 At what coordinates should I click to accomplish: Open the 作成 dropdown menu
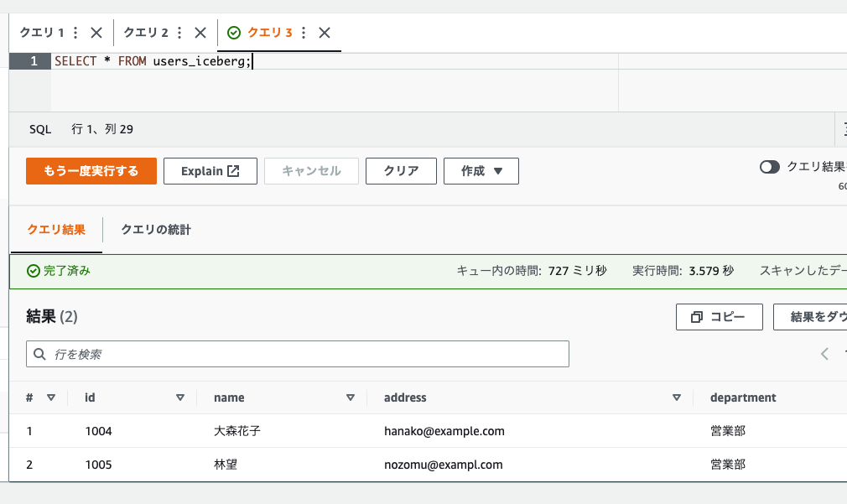(x=481, y=171)
